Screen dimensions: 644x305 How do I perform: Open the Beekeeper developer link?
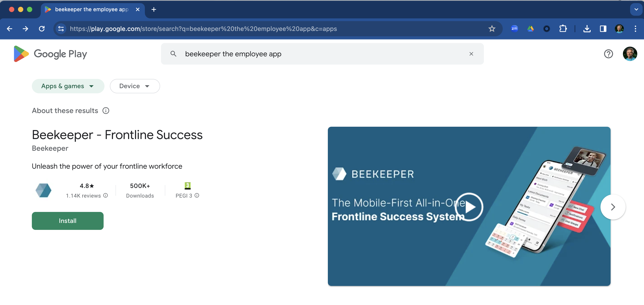pyautogui.click(x=50, y=148)
